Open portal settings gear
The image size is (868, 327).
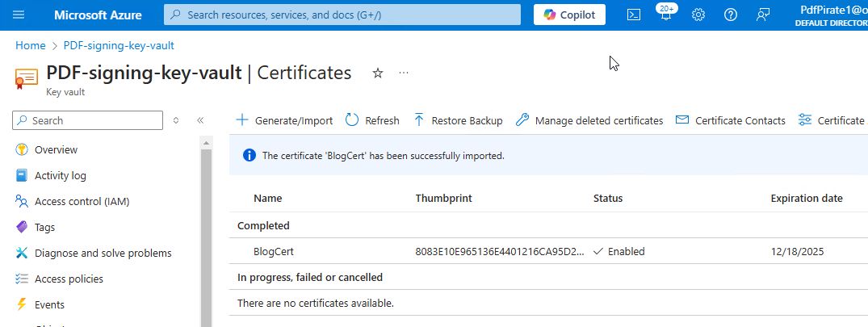coord(698,15)
